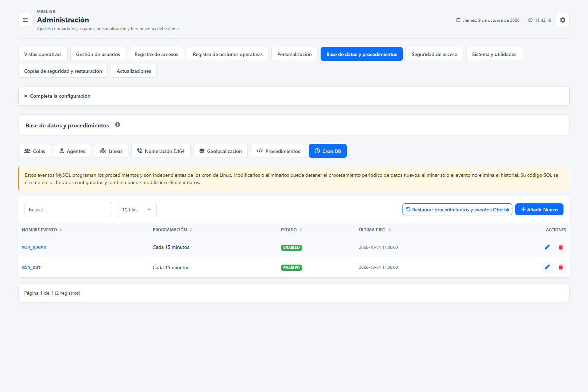The height and width of the screenshot is (392, 588).
Task: Edit the min_queue event with the pencil icon
Action: [547, 247]
